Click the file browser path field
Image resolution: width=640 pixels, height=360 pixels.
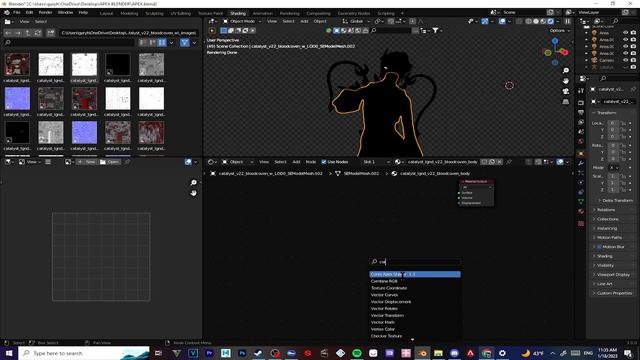coord(129,33)
